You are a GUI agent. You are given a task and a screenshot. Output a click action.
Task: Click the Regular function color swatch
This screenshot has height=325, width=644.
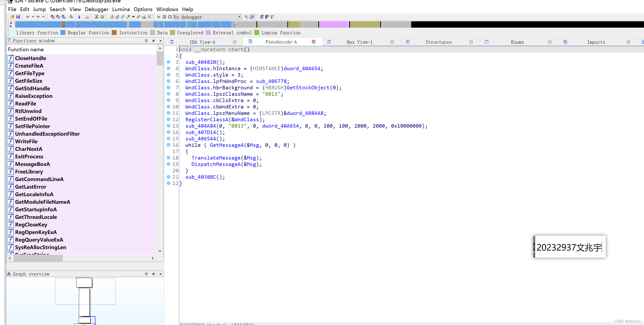[x=63, y=33]
